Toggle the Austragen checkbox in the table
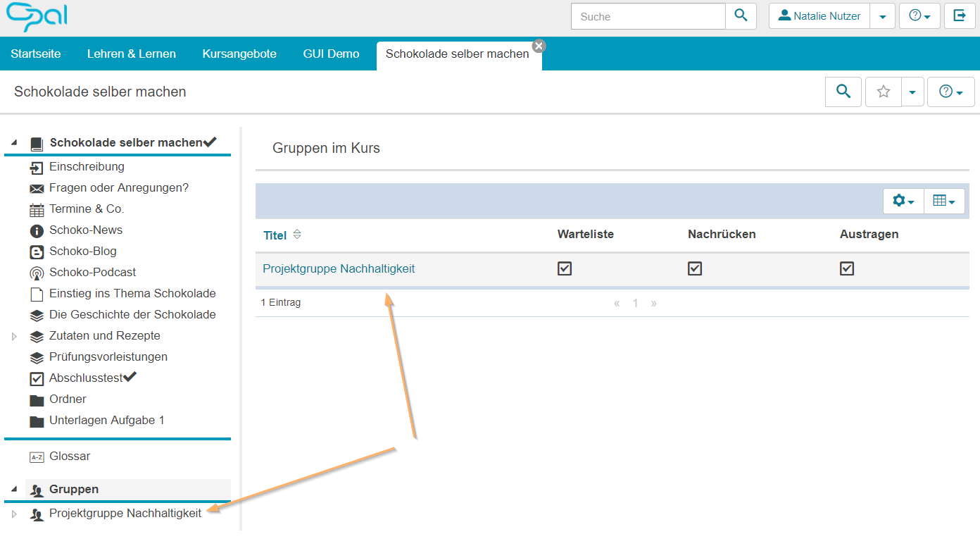980x546 pixels. pos(847,268)
